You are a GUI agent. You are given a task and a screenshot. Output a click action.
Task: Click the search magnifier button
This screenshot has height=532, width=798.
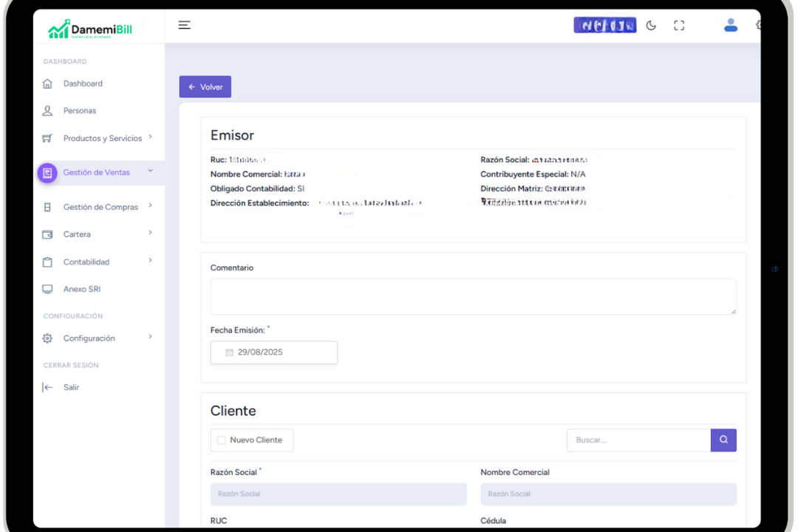pos(723,440)
